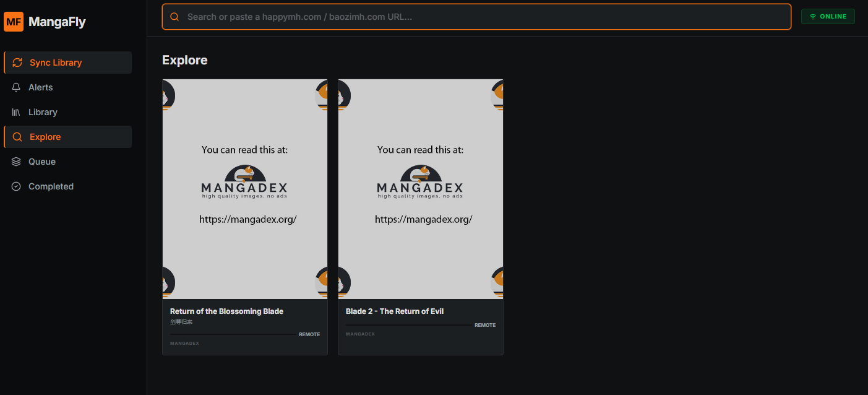Click the progress bar under Return of the Blossoming Blade
This screenshot has height=395, width=868.
(x=232, y=334)
